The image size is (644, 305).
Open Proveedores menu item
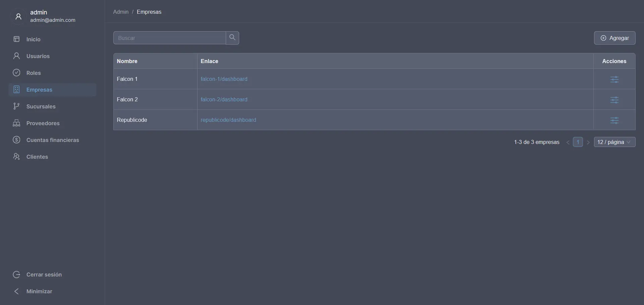pyautogui.click(x=53, y=123)
